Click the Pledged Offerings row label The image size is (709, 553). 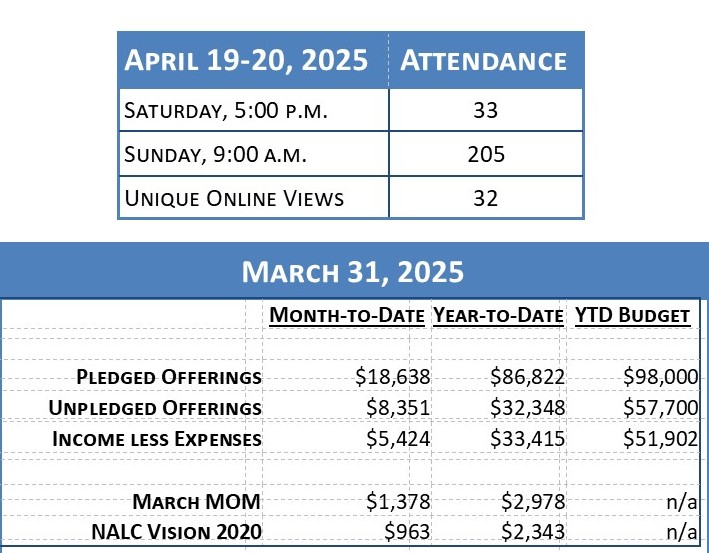pyautogui.click(x=169, y=377)
